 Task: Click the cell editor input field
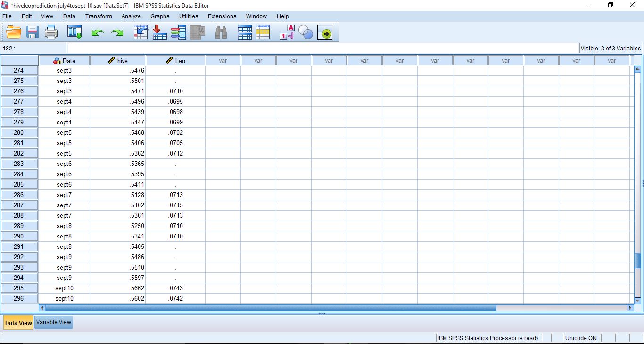(323, 48)
